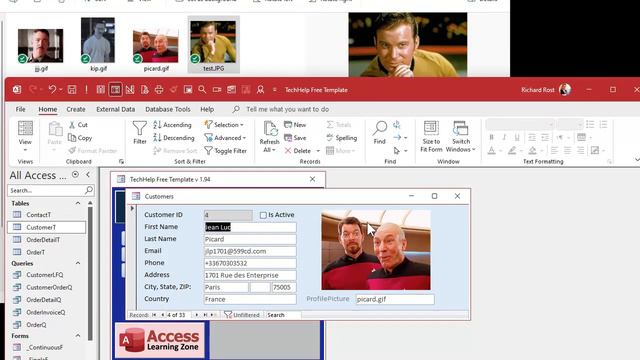Click the navigation pane vertical scrollbar
Image resolution: width=640 pixels, height=360 pixels.
90,273
